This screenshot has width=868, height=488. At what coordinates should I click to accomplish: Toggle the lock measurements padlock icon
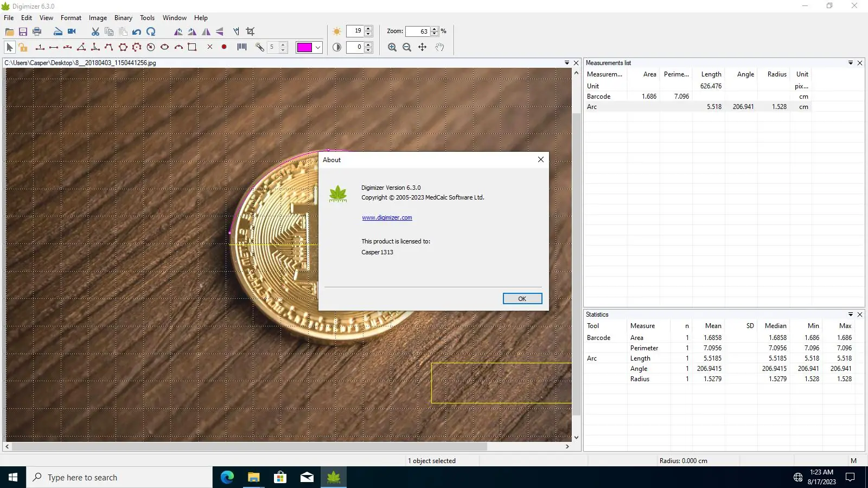tap(23, 47)
